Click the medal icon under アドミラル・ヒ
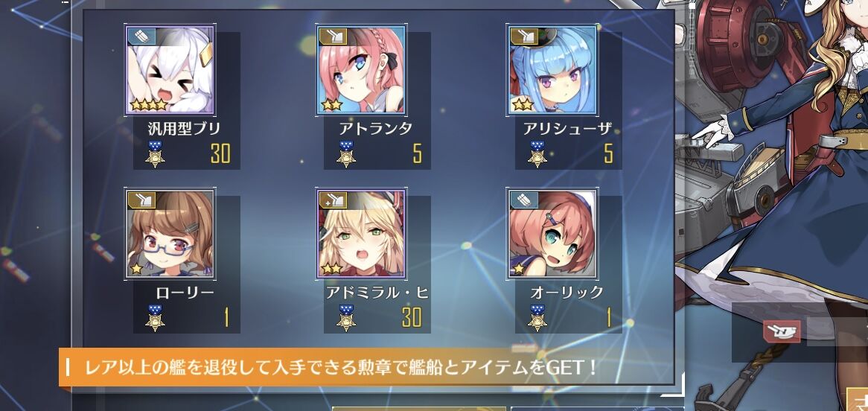 point(346,318)
